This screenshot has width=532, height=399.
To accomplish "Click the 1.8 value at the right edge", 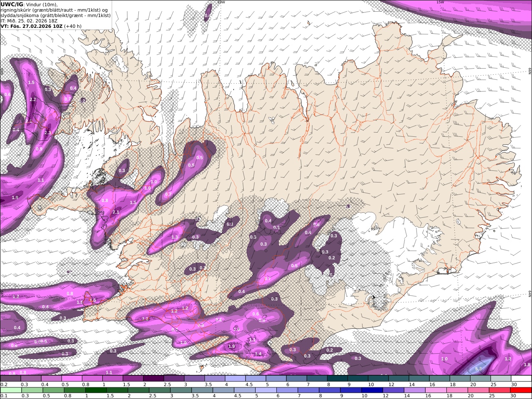I will pos(527,365).
